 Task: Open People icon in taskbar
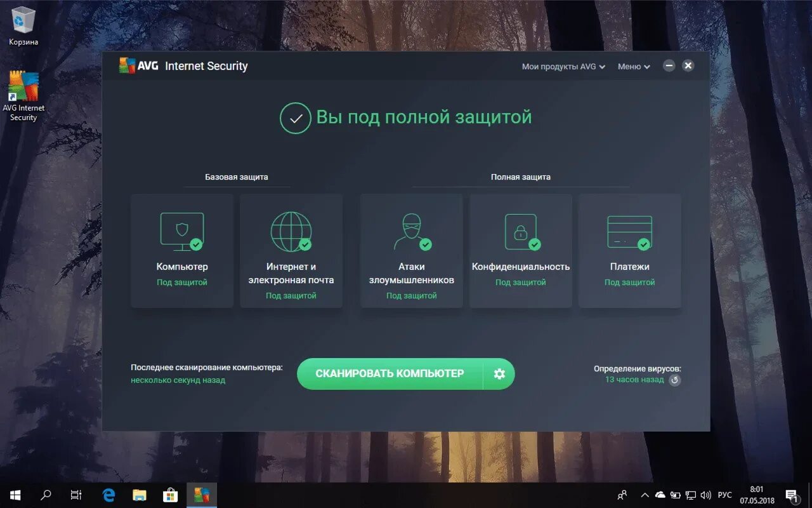pyautogui.click(x=622, y=495)
